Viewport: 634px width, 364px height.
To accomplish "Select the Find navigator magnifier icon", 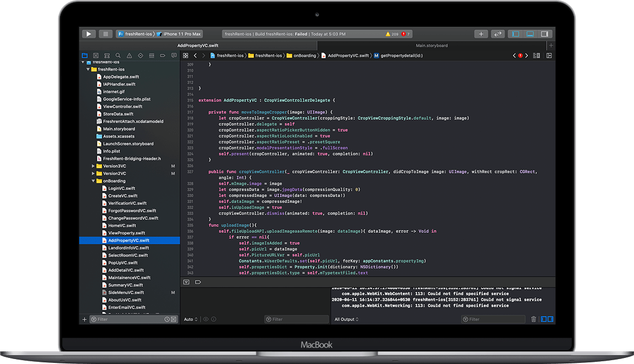I will 118,55.
